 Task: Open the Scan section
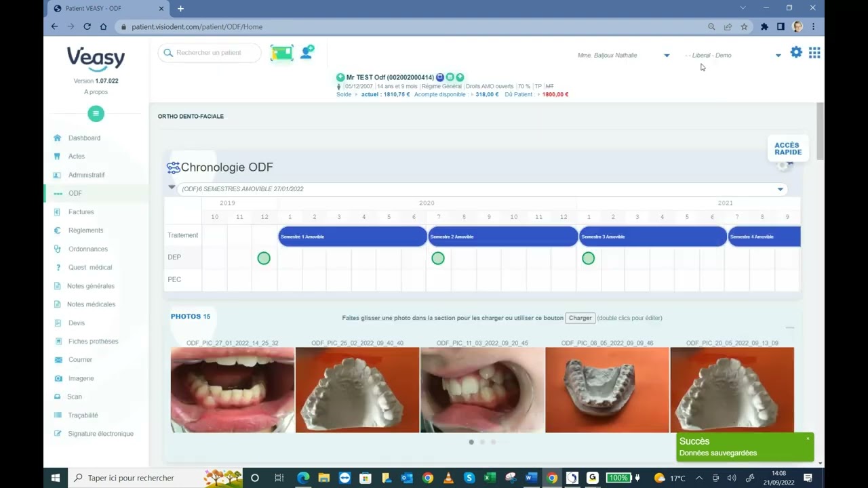74,396
